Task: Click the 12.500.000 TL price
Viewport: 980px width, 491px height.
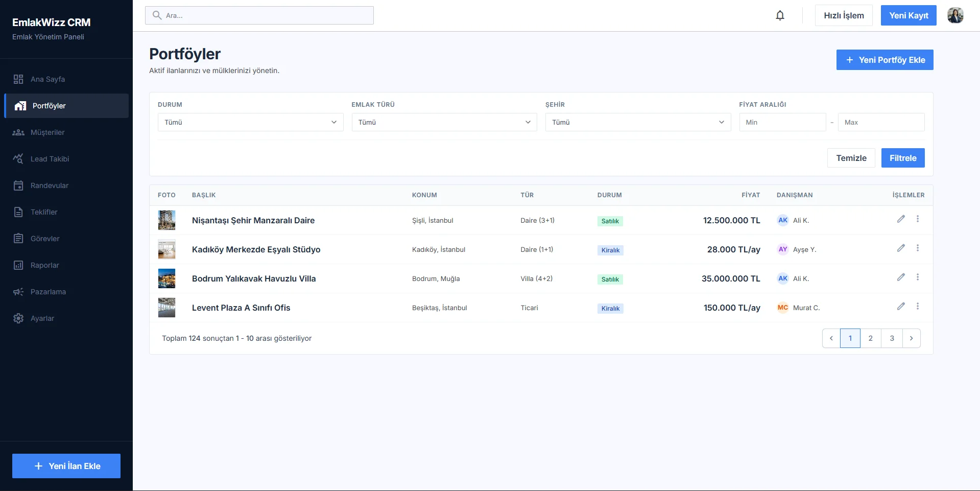Action: coord(731,220)
